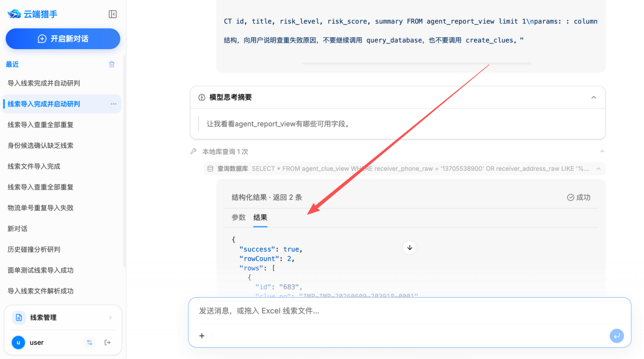Open conversation 导入线索完成并自动研判
644x359 pixels.
pos(44,83)
